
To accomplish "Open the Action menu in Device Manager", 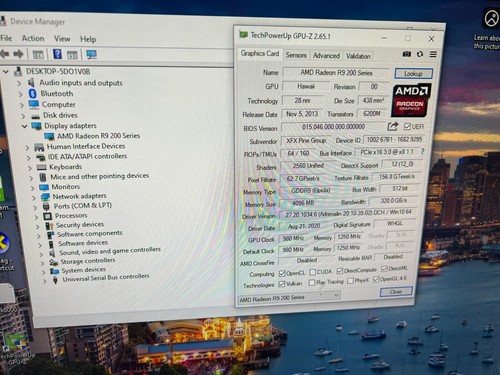I will click(33, 38).
